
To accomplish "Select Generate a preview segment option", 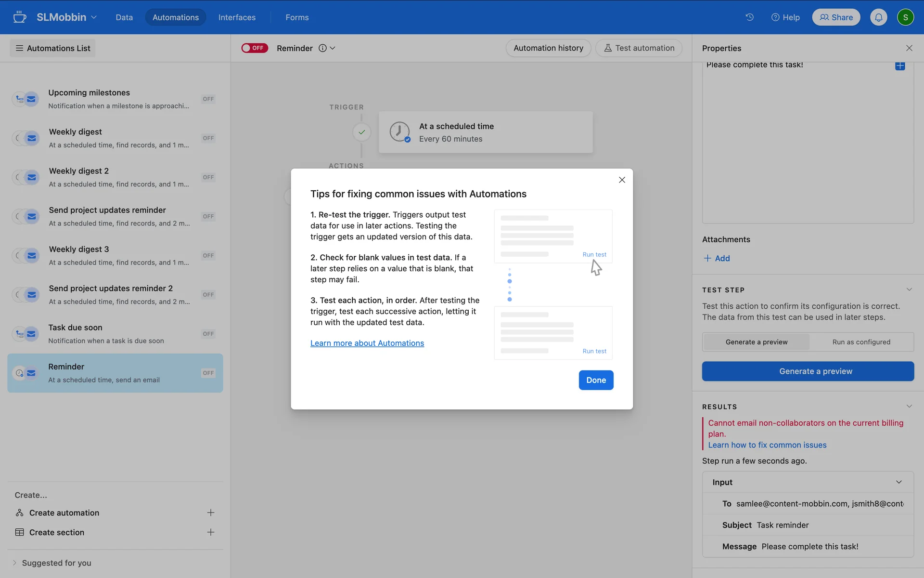I will tap(756, 342).
